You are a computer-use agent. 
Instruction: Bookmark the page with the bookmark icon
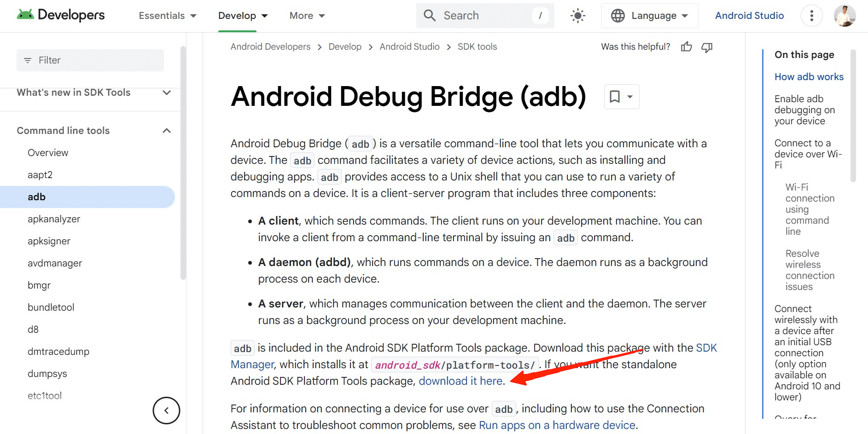(x=615, y=97)
